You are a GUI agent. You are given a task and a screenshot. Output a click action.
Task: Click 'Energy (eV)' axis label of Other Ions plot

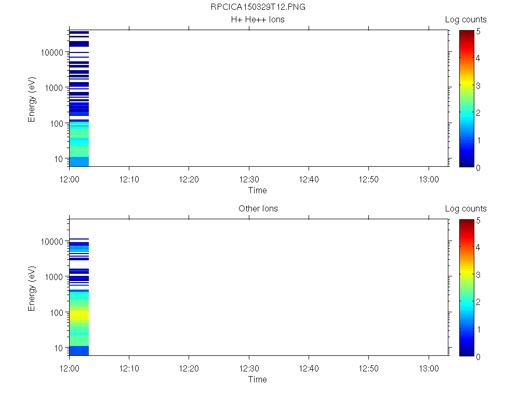(32, 288)
